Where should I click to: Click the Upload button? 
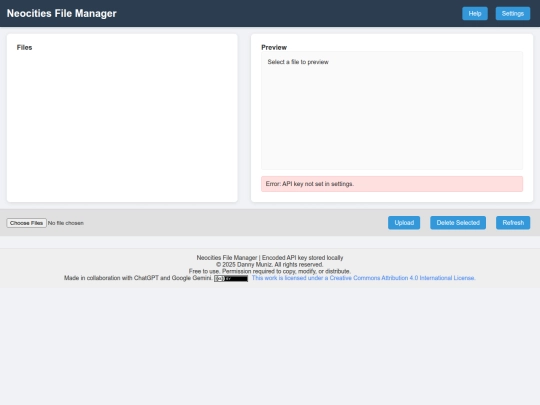(404, 222)
